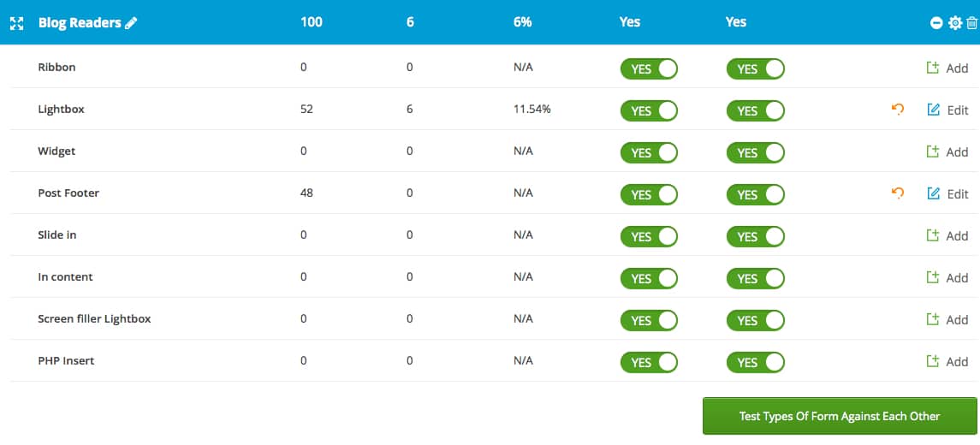980x445 pixels.
Task: Click the pencil icon to rename Blog Readers
Action: [131, 23]
